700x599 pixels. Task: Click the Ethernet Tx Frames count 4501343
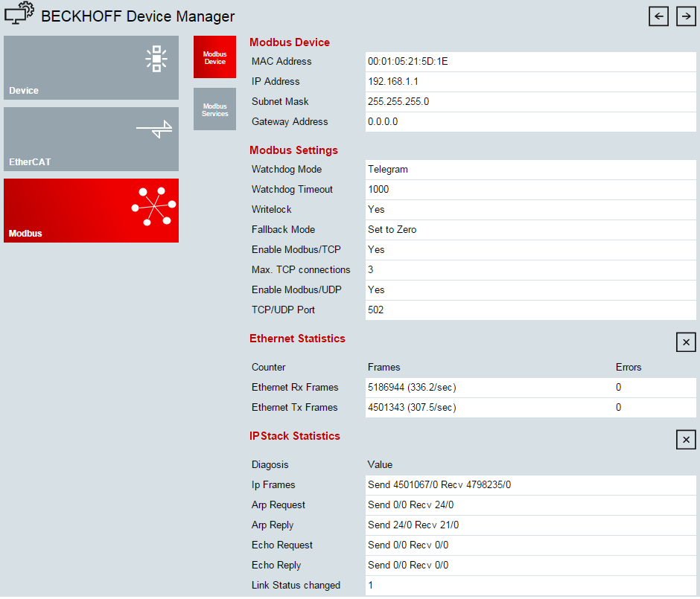(386, 408)
